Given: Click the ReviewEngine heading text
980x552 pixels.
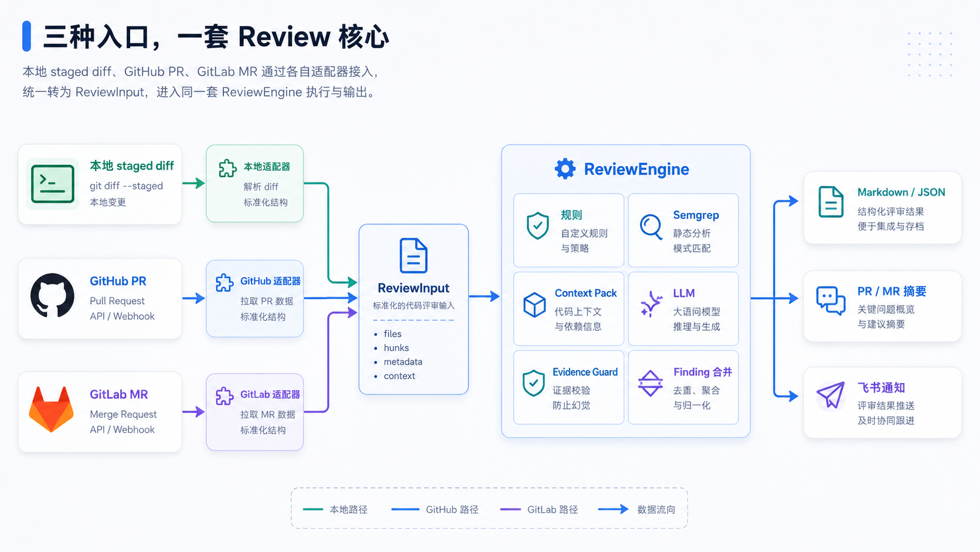Looking at the screenshot, I should (x=637, y=169).
